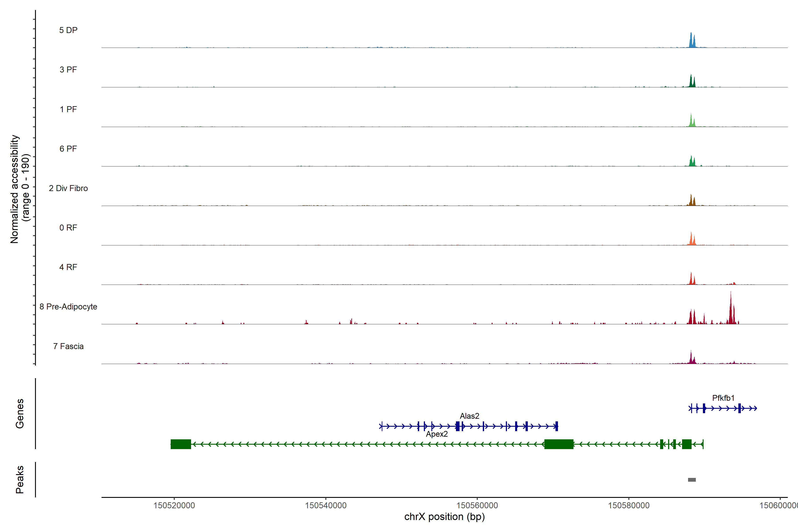Screen dimensions: 798x532
Task: Click the 0 RF track label
Action: (x=68, y=228)
